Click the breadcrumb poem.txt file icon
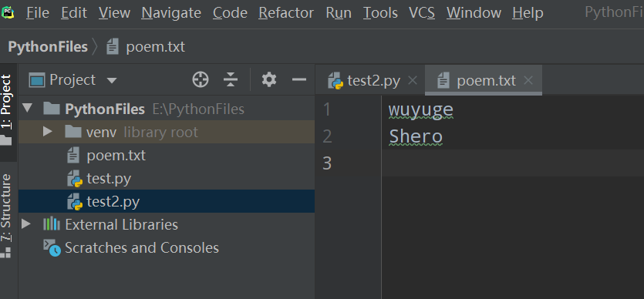 [112, 46]
